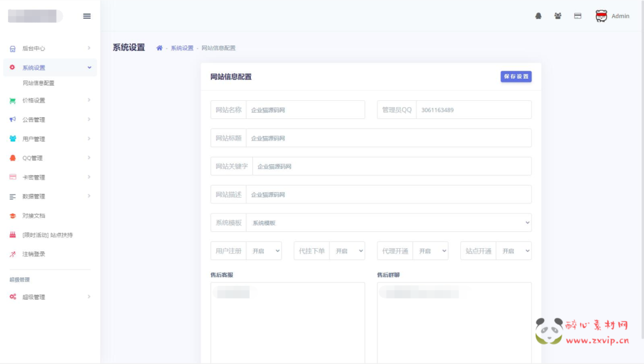
Task: Click the hamburger menu icon to collapse sidebar
Action: 87,16
